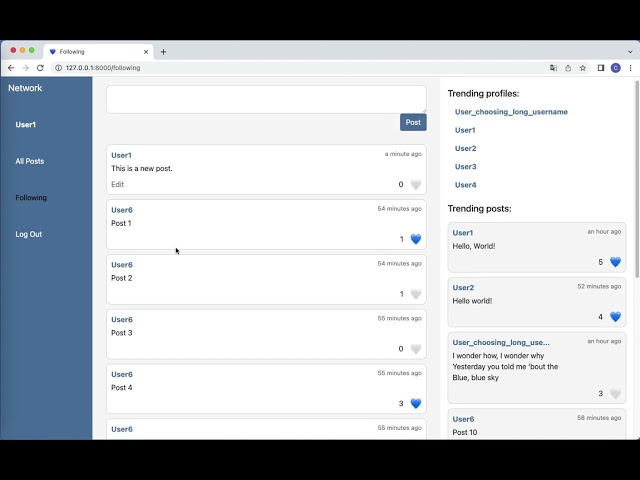Open User1 link on 'Hello, World!' trending post

coord(463,233)
